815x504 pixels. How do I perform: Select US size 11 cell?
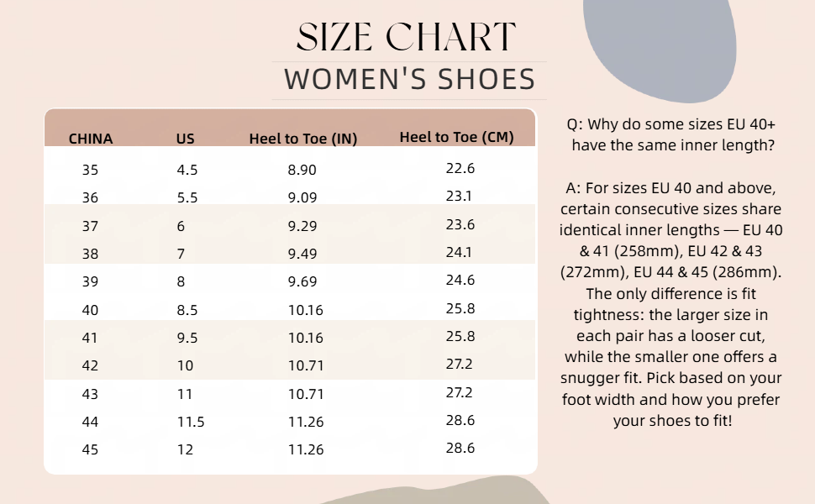pyautogui.click(x=185, y=394)
